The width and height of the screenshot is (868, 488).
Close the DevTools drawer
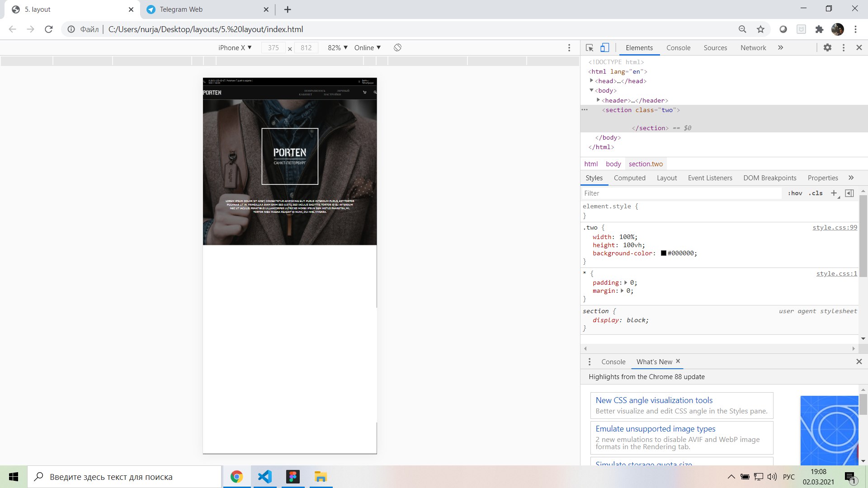pyautogui.click(x=859, y=361)
